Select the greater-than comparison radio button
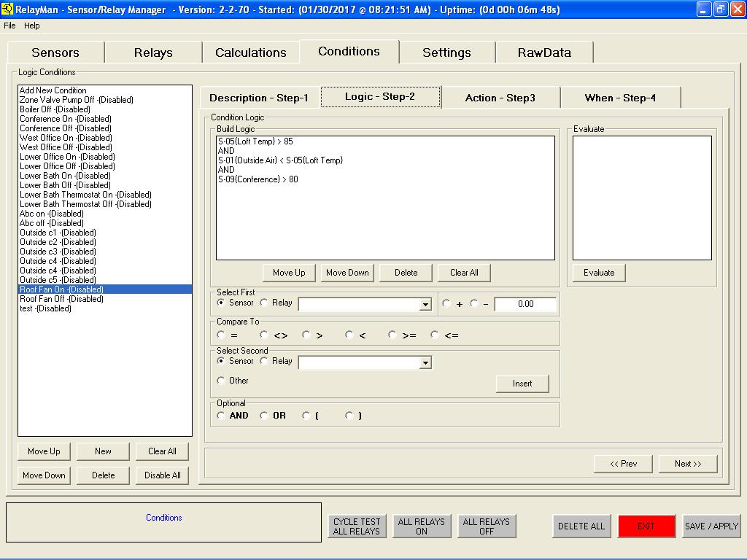 click(x=306, y=335)
